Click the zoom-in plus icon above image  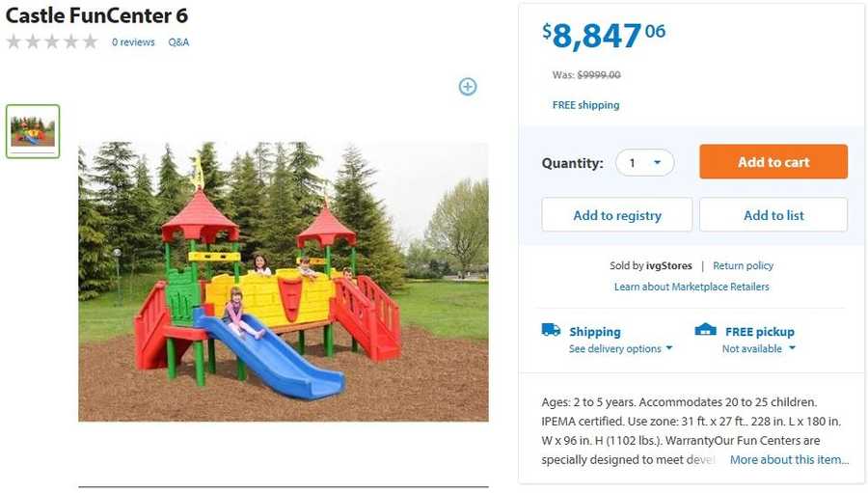coord(468,87)
